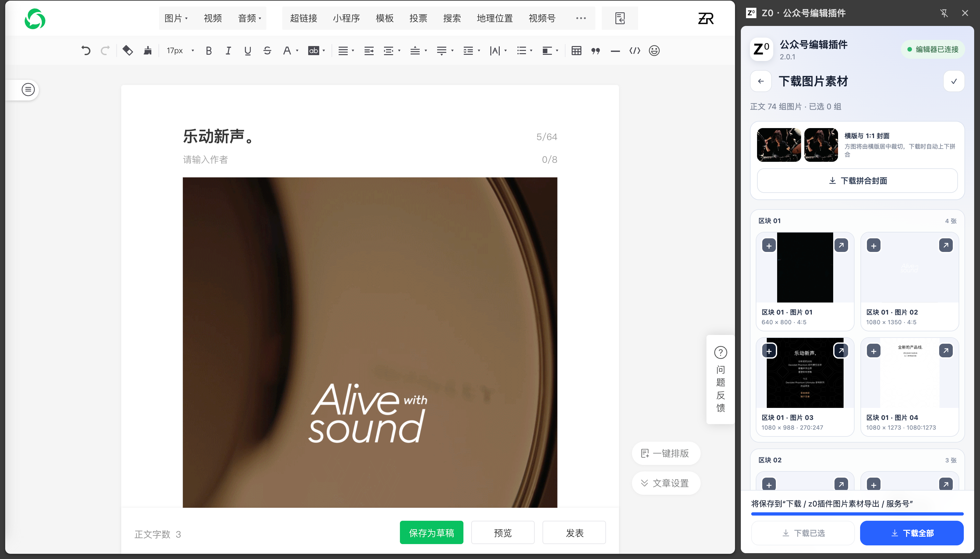This screenshot has width=980, height=559.
Task: Toggle select-all checkmark in panel header
Action: pyautogui.click(x=953, y=81)
